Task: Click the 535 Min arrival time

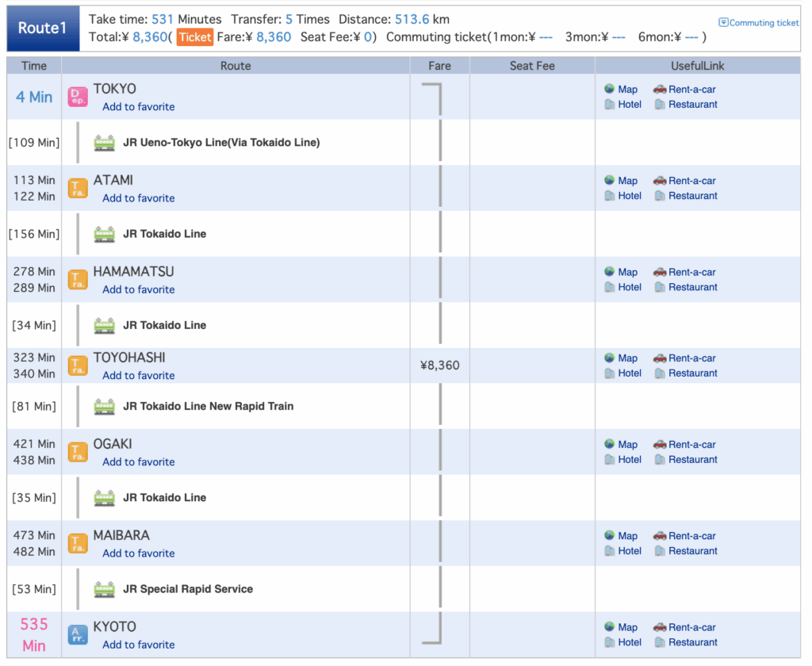Action: point(33,635)
